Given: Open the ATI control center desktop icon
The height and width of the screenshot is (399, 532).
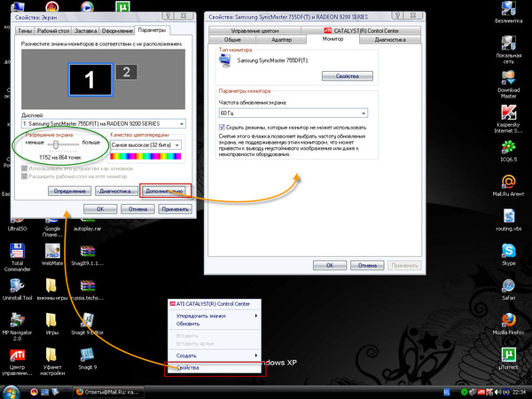Looking at the screenshot, I should click(17, 356).
